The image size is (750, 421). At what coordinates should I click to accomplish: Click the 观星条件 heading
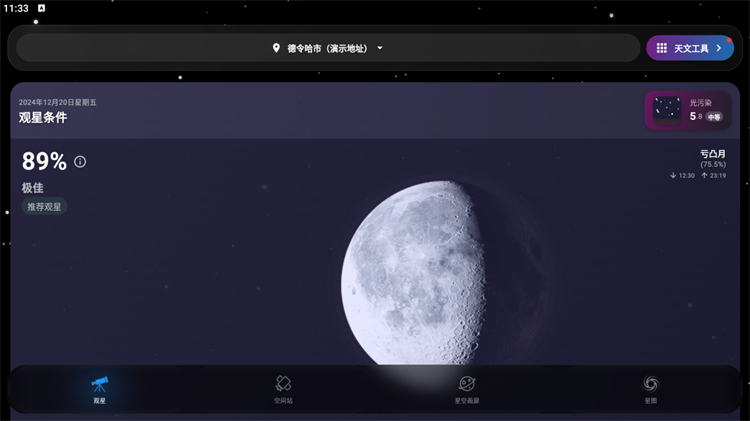point(43,118)
